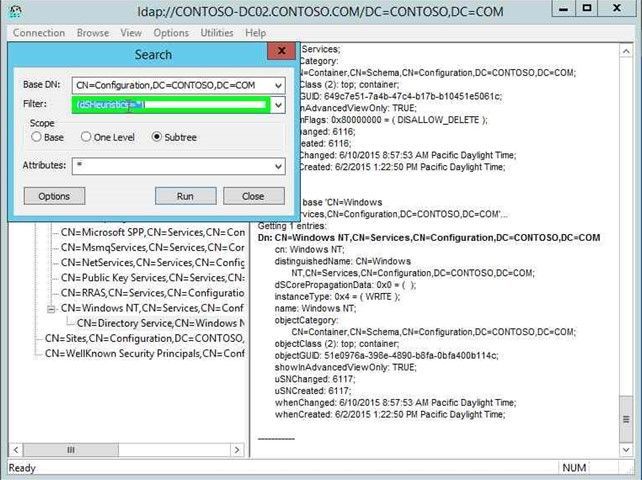The height and width of the screenshot is (480, 642).
Task: Click the tree pane right scroll arrow
Action: pyautogui.click(x=237, y=450)
